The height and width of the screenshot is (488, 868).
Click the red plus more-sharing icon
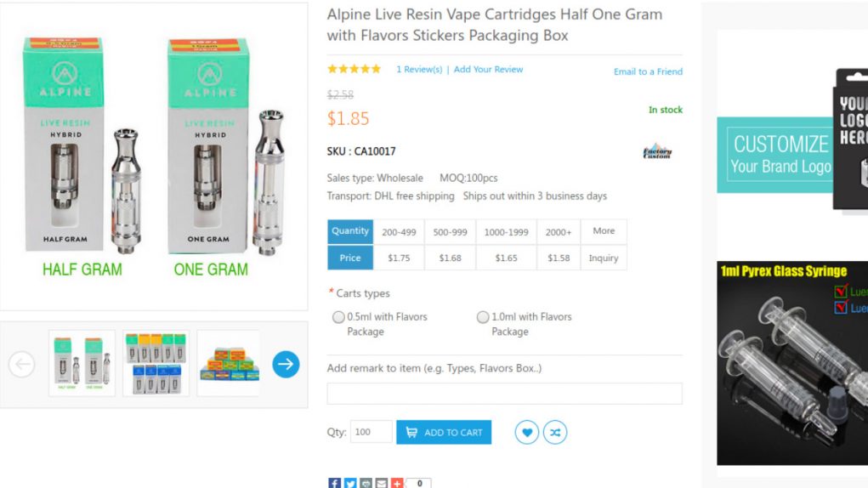(x=396, y=483)
